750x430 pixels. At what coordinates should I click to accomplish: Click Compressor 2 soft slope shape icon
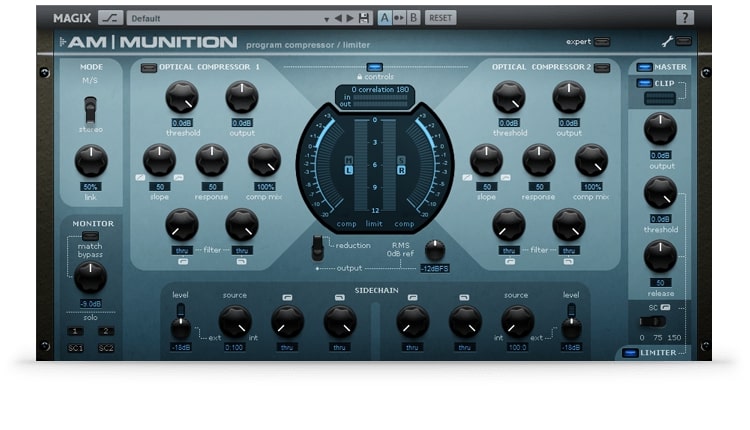point(506,177)
